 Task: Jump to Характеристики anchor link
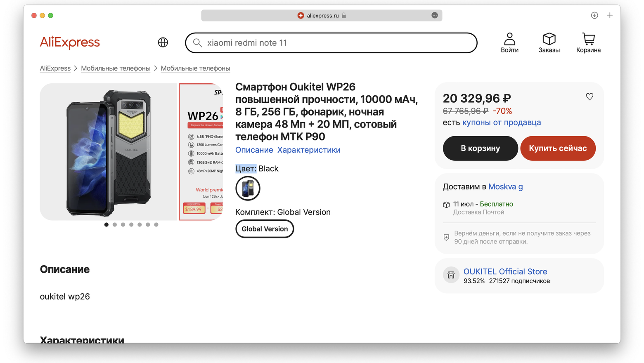309,150
